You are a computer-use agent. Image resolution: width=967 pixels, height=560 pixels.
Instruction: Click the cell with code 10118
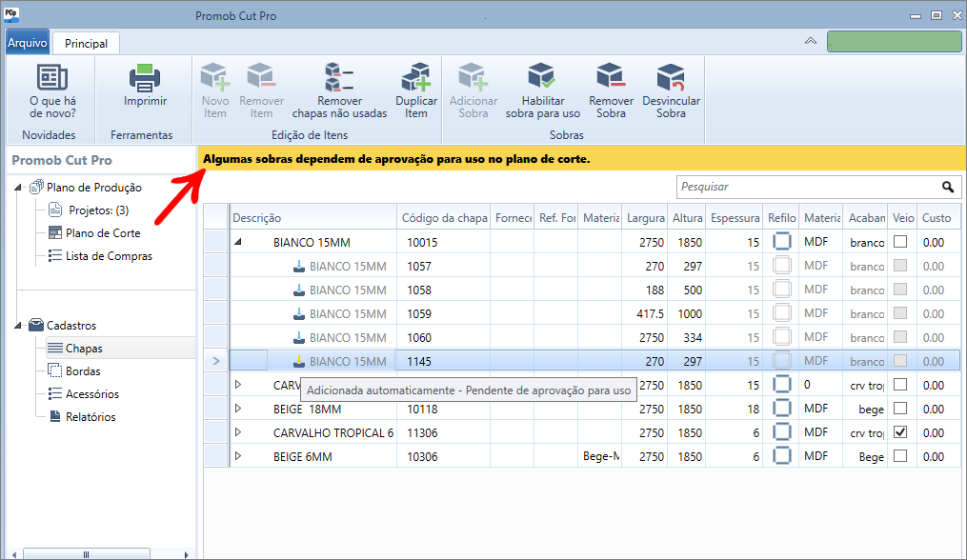tap(443, 409)
